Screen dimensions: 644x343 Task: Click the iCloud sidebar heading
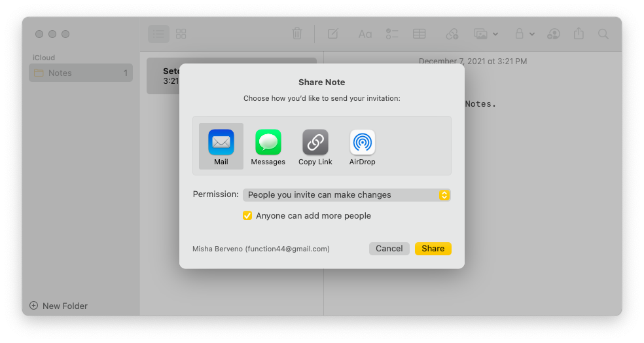(44, 58)
